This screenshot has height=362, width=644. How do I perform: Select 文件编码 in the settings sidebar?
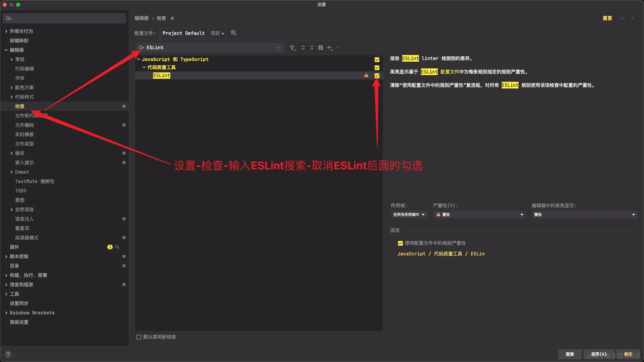click(x=24, y=125)
